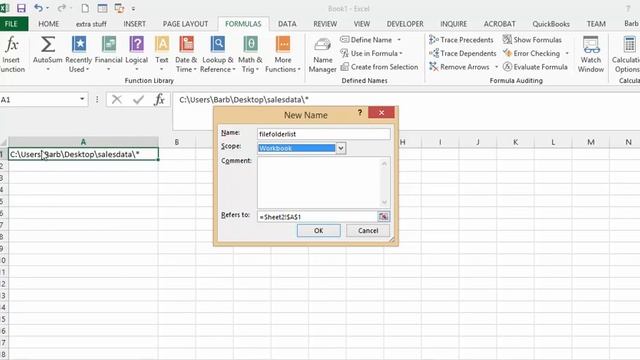
Task: Click OK in the New Name dialog
Action: click(x=319, y=231)
